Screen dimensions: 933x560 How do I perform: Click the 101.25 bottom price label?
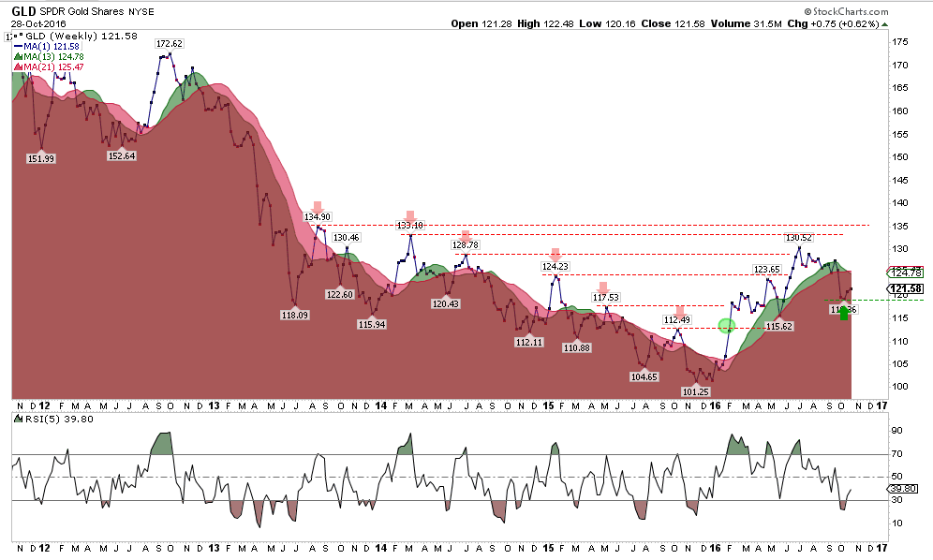(x=696, y=391)
